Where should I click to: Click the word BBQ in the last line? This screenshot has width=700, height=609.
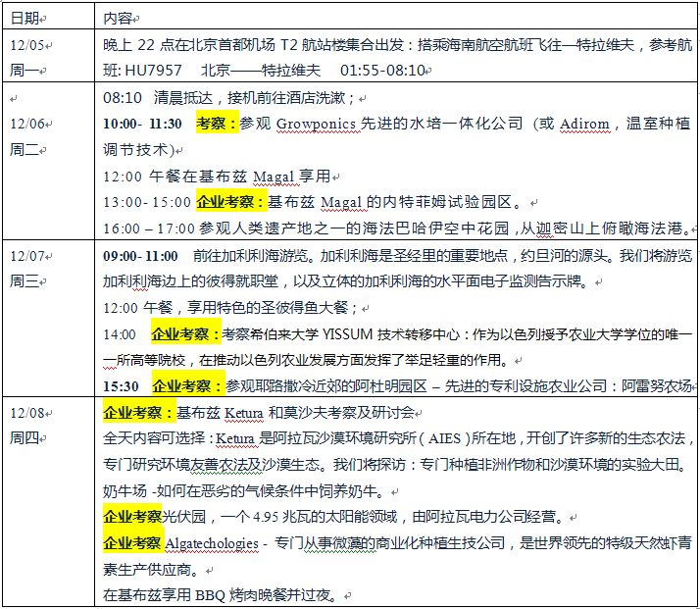[212, 595]
